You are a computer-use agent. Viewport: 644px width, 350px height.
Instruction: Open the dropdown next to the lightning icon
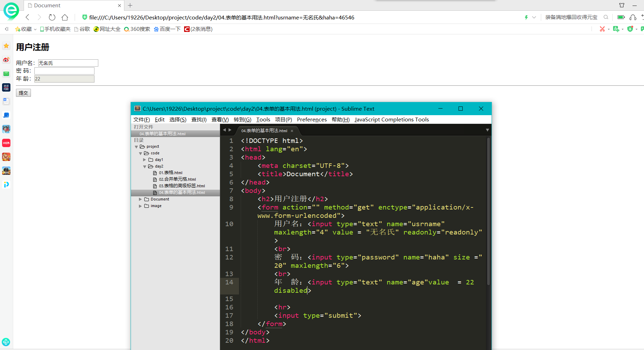534,17
